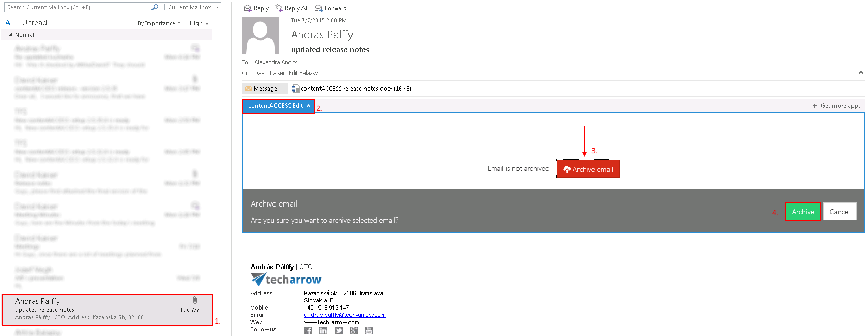Select the Andras Palffy updated release notes email
The height and width of the screenshot is (336, 868).
(x=107, y=310)
